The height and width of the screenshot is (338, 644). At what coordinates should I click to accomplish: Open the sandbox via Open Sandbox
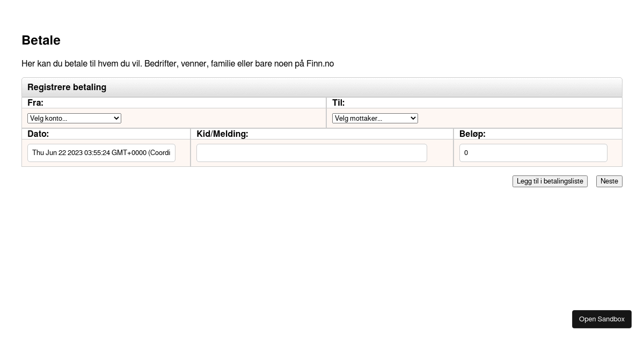click(602, 319)
